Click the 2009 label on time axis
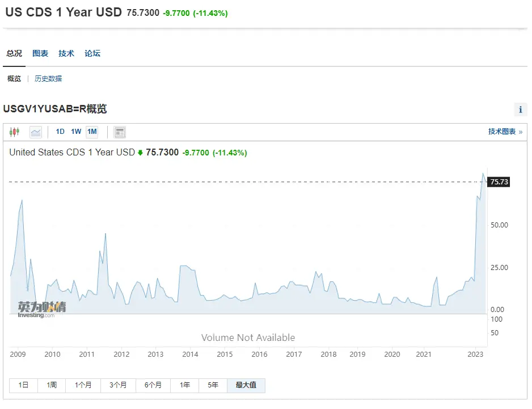The height and width of the screenshot is (409, 532). pos(18,355)
